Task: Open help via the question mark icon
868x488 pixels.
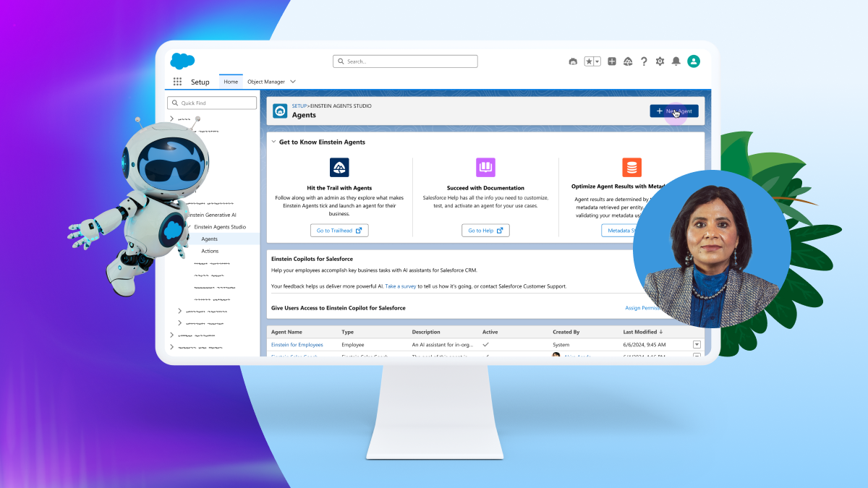Action: pyautogui.click(x=644, y=61)
